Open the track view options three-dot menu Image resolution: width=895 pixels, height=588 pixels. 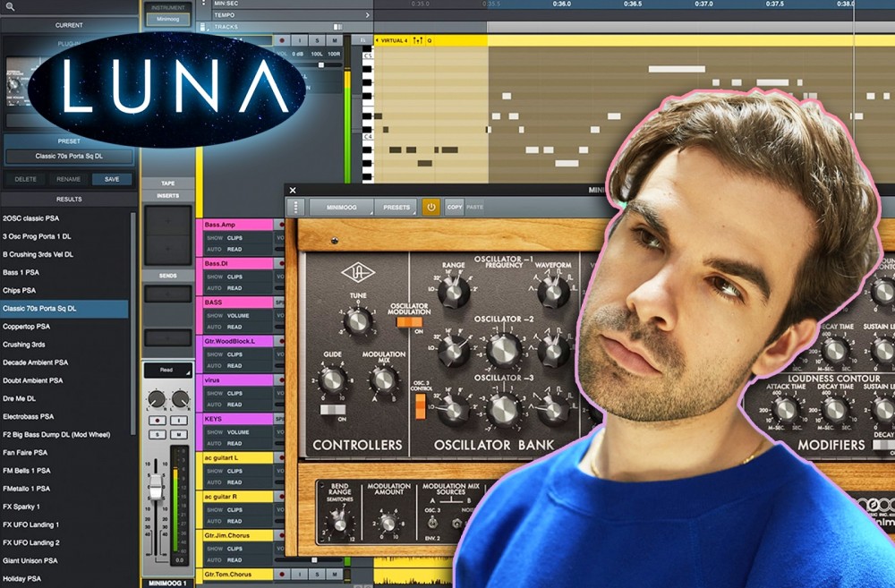204,3
